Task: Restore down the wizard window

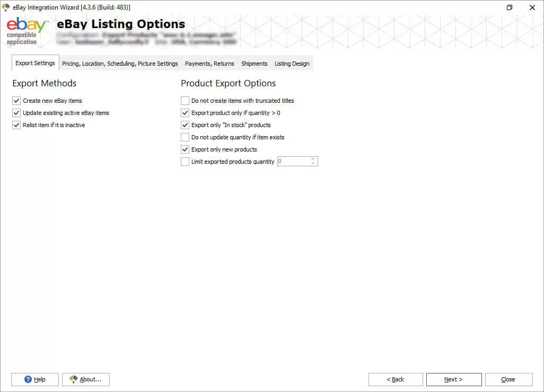Action: 510,7
